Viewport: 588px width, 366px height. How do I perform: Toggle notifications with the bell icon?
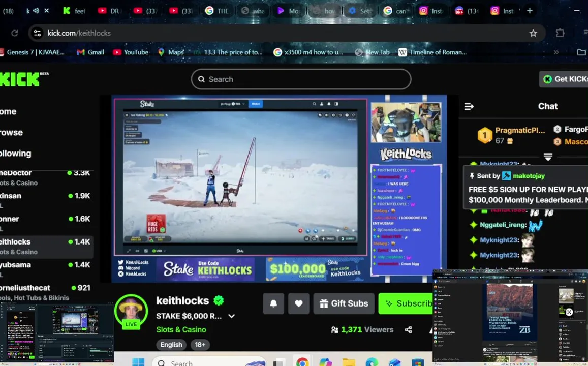(273, 303)
